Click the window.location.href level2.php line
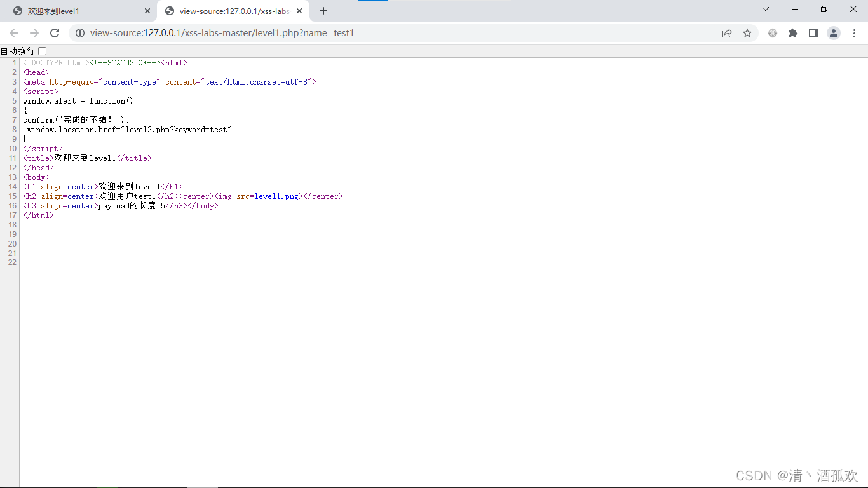 (x=132, y=130)
